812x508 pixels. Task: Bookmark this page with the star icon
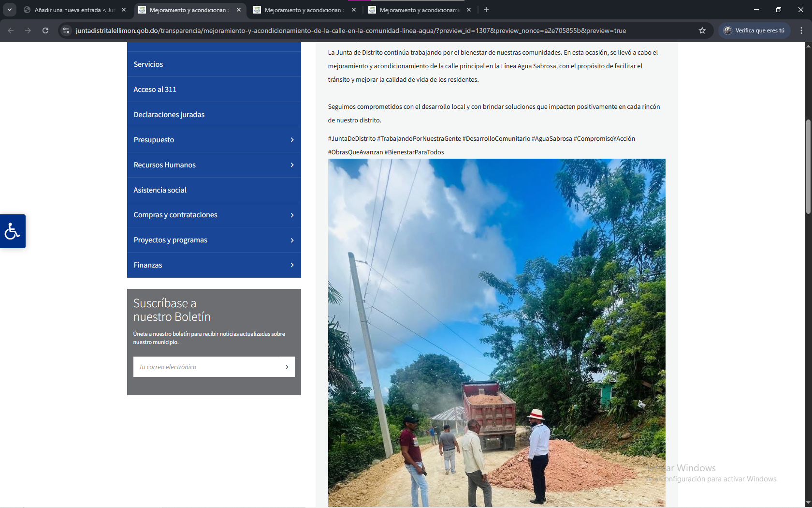coord(702,30)
